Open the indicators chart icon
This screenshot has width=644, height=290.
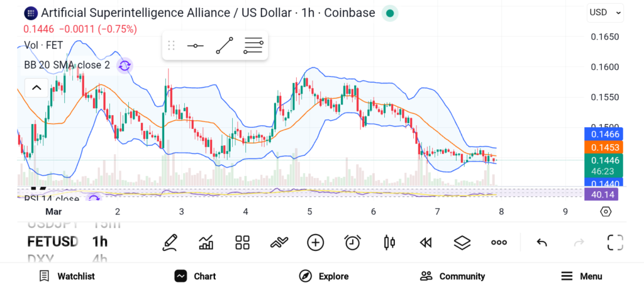(206, 242)
